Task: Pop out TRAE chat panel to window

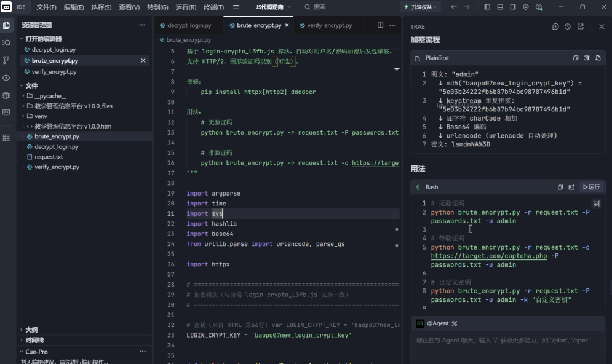Action: click(581, 26)
